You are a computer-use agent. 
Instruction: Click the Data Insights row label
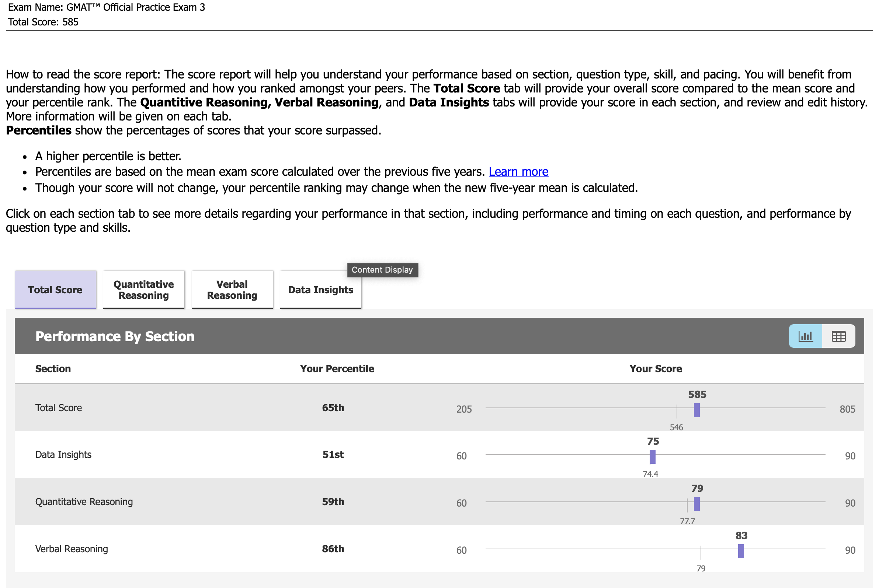click(x=63, y=455)
